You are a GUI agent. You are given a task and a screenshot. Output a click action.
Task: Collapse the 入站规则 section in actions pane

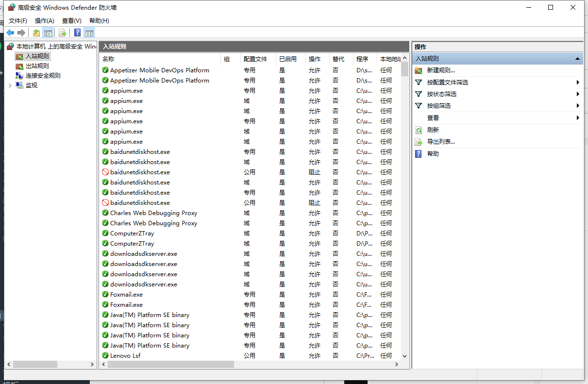tap(578, 59)
